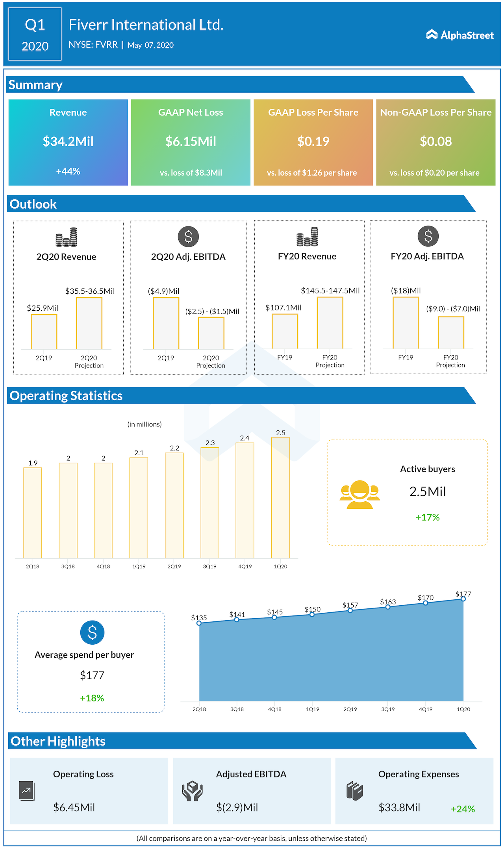This screenshot has height=849, width=504.
Task: Click the dollar icon above 2Q20 Adj. EBITDA
Action: pyautogui.click(x=188, y=237)
